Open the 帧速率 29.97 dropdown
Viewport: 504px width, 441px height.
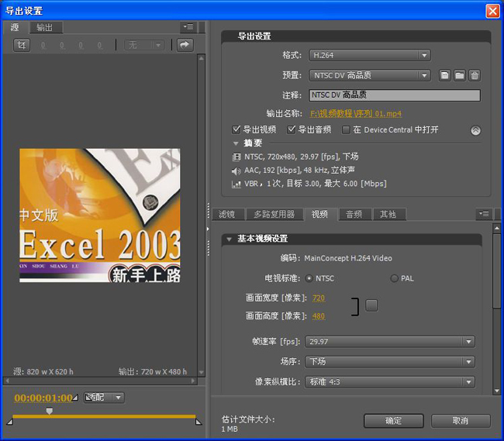(390, 341)
